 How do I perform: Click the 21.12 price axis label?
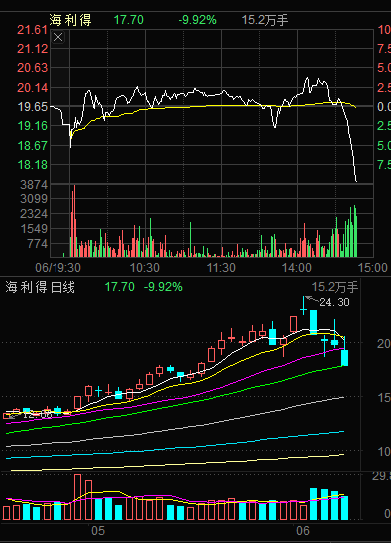point(33,49)
